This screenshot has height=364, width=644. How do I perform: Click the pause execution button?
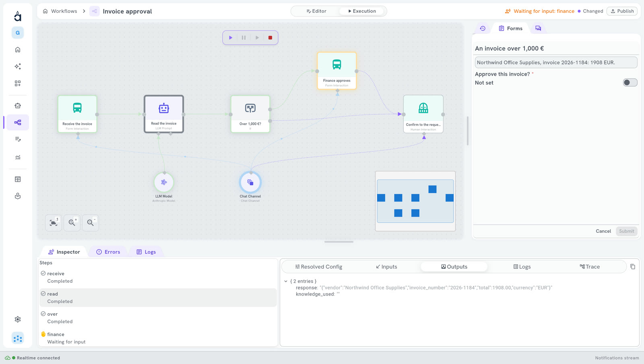244,38
